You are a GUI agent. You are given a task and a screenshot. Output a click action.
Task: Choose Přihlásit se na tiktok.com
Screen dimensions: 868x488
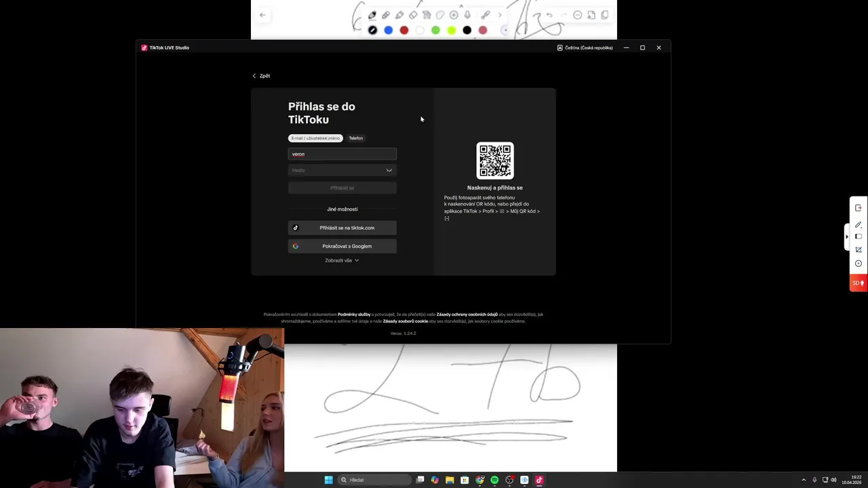(342, 228)
